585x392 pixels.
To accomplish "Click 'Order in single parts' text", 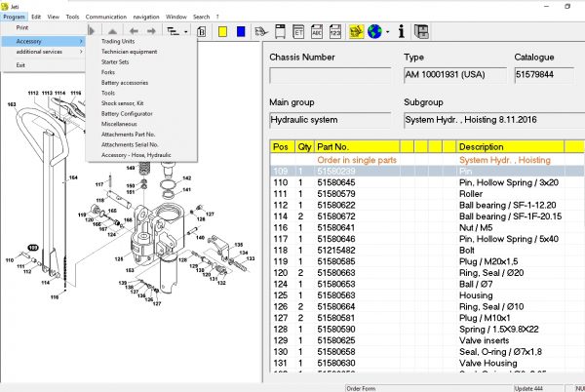I will [x=357, y=160].
